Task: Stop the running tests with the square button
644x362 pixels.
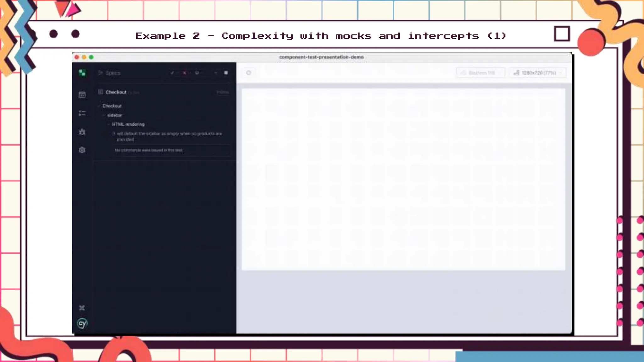Action: (226, 73)
